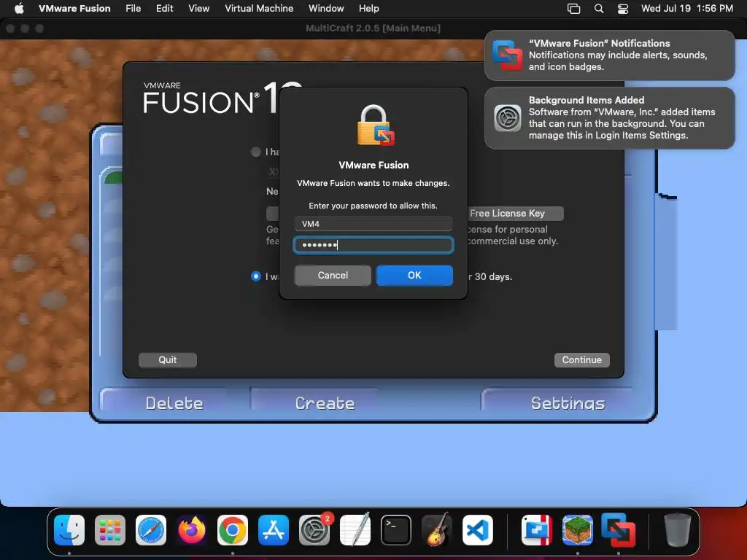Click the VMware Fusion Dock icon

tap(618, 530)
